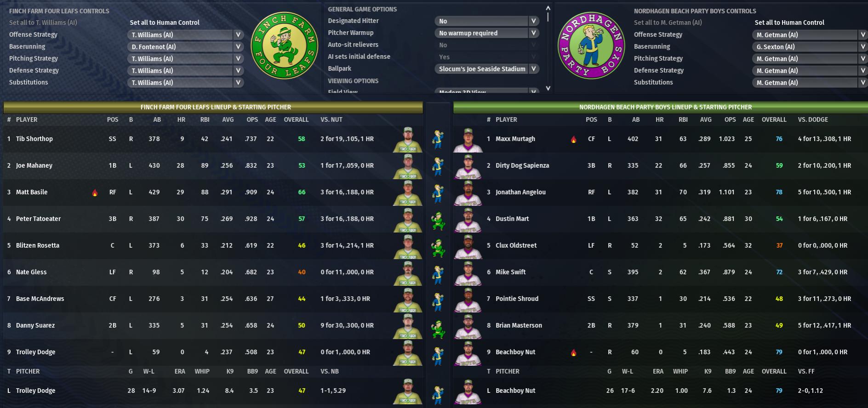Click the flame icon beside Maxx Murtagh

point(573,140)
